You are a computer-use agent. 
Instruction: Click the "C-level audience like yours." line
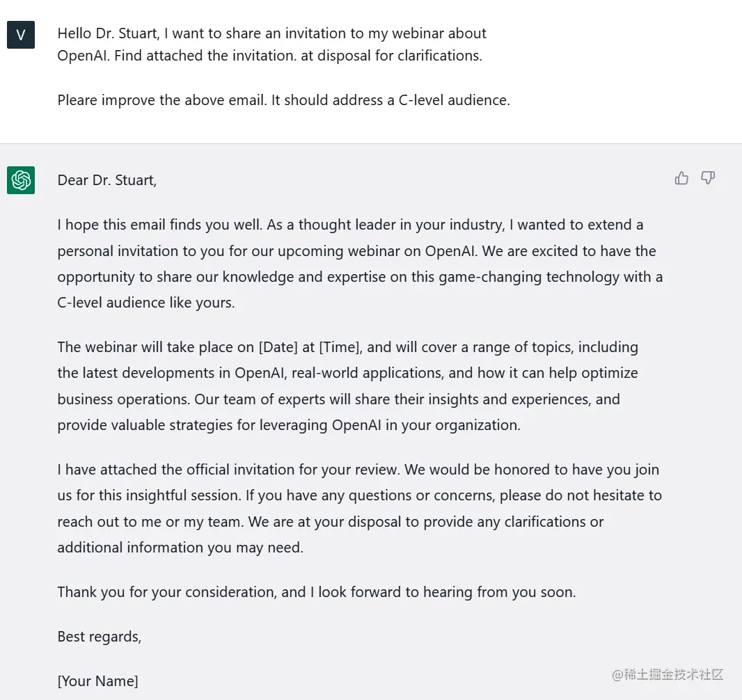point(146,303)
